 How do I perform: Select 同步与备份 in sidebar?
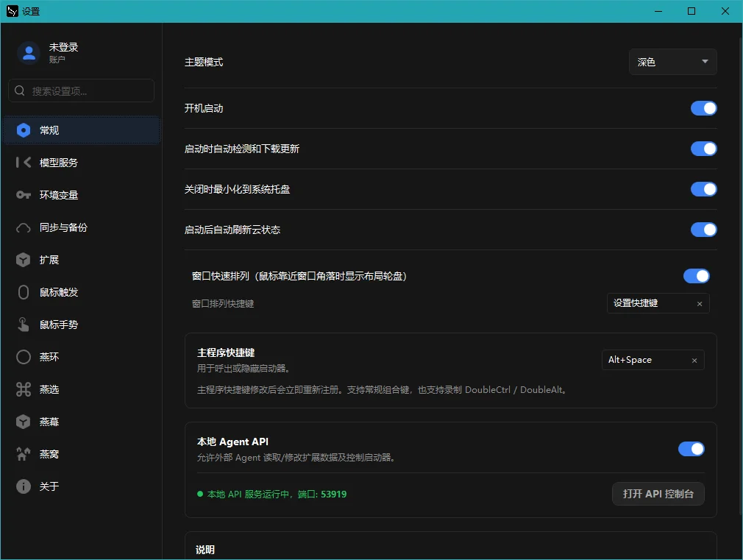point(82,227)
